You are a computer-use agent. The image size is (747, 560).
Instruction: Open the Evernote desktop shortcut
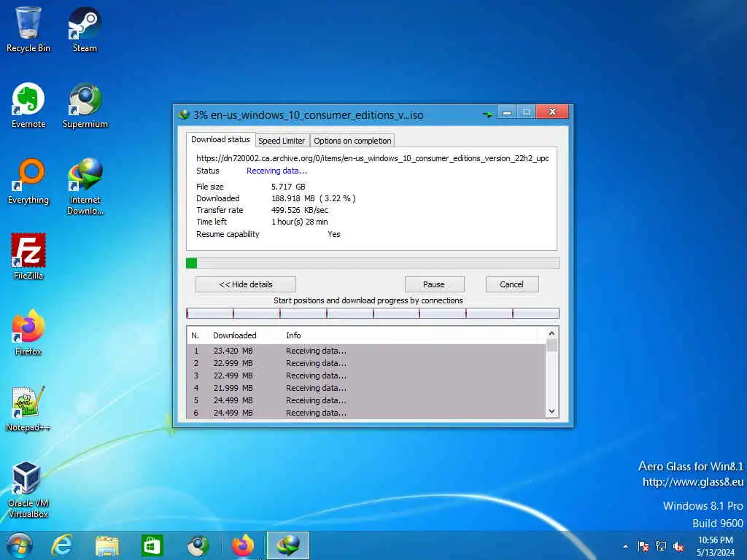point(28,106)
